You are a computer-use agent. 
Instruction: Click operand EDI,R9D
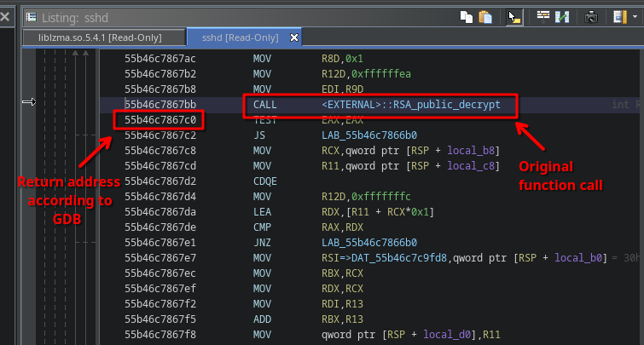pyautogui.click(x=342, y=89)
